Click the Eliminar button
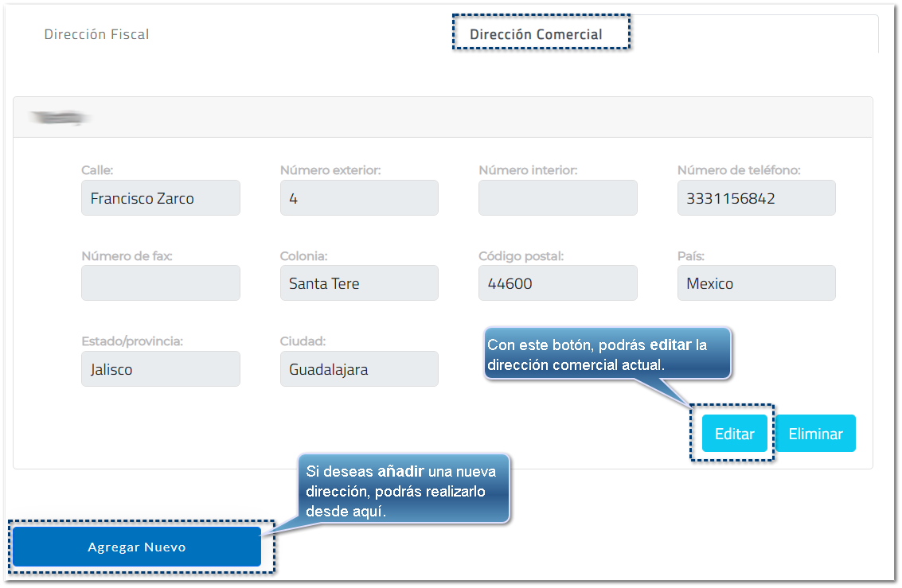This screenshot has width=902, height=588. tap(815, 434)
